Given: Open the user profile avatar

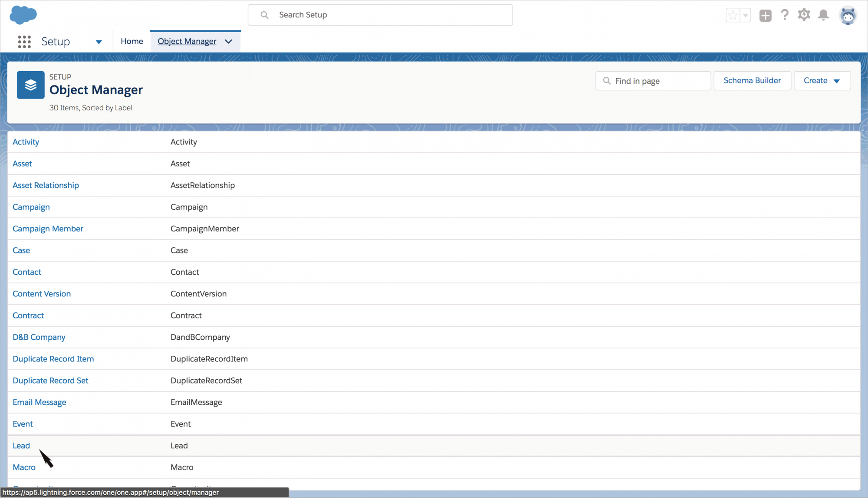Looking at the screenshot, I should click(x=848, y=16).
